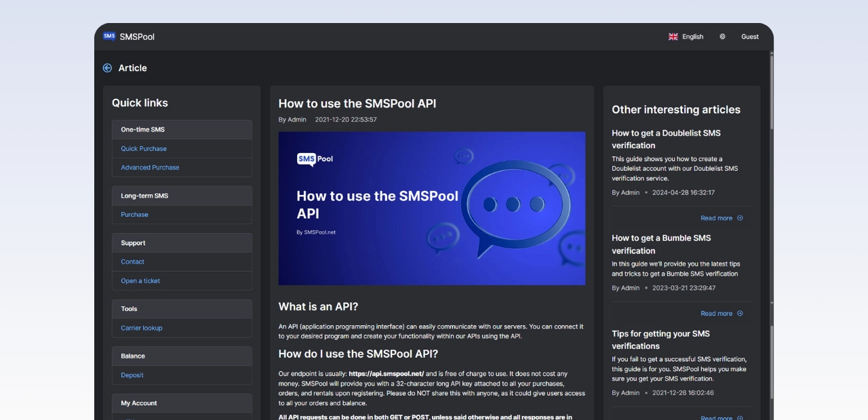This screenshot has width=868, height=420.
Task: Click the Other interesting articles heading
Action: coord(676,110)
